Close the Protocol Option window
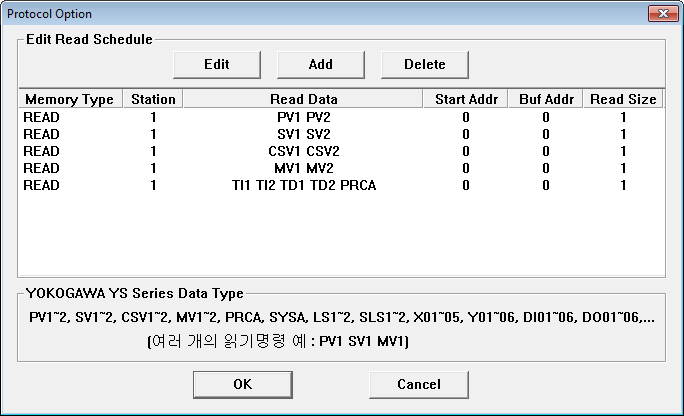 tap(659, 13)
